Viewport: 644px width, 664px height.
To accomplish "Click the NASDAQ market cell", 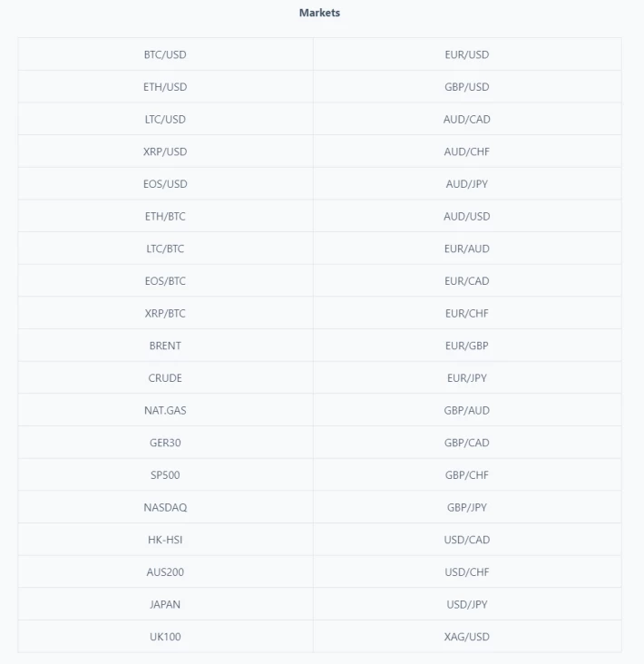I will [165, 507].
